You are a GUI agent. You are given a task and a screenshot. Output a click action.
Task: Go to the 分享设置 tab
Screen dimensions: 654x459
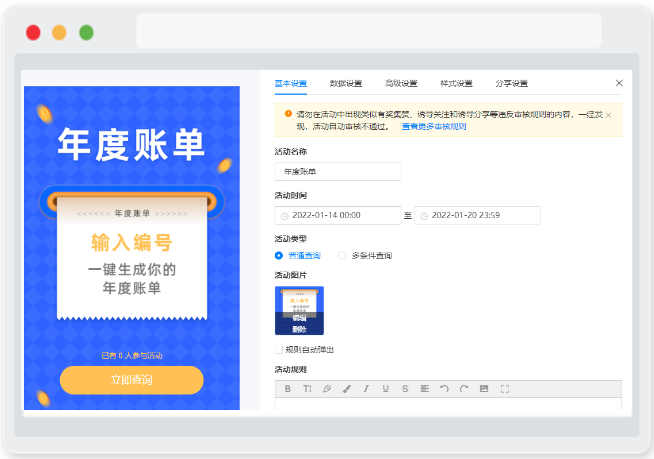point(511,83)
